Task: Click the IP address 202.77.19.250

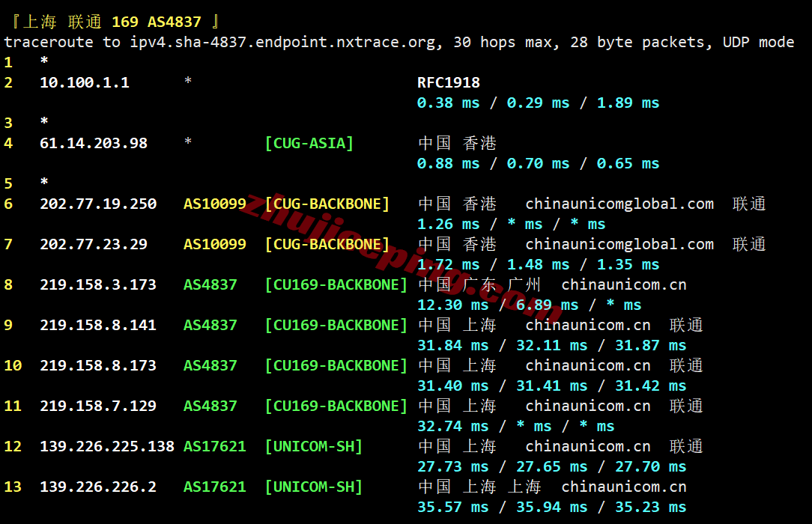Action: point(98,204)
